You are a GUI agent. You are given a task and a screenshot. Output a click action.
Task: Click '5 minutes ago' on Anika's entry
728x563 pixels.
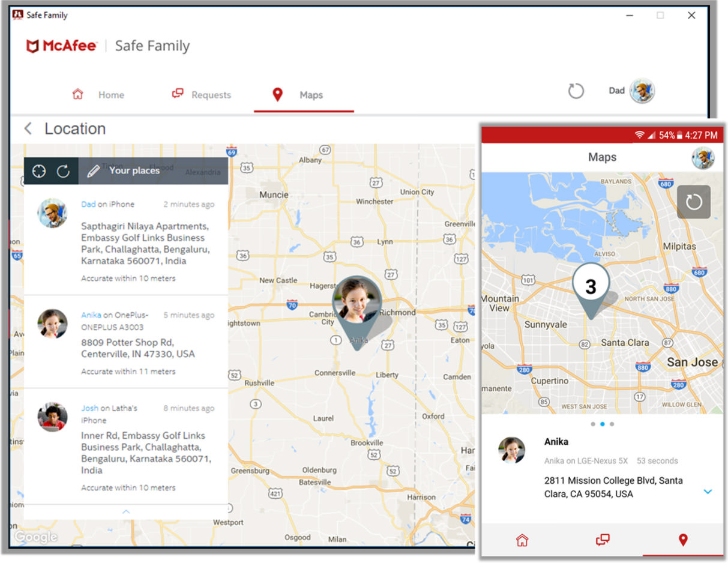[x=189, y=315]
